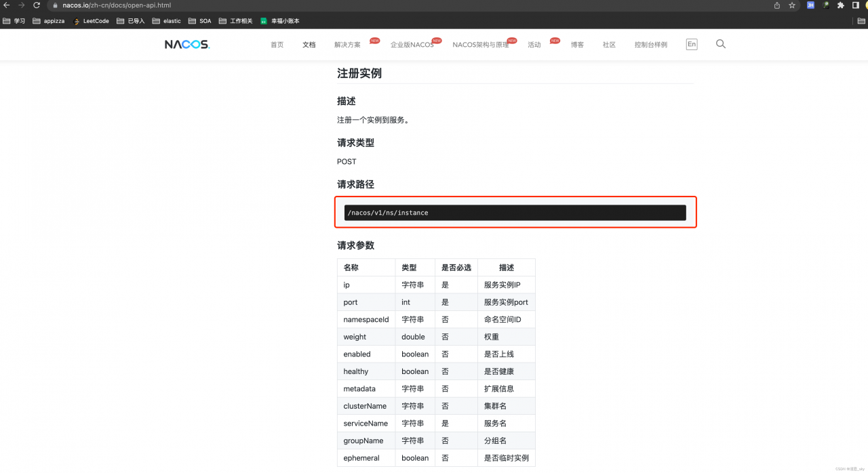Open 企业版NACOS navigation item

pyautogui.click(x=412, y=45)
